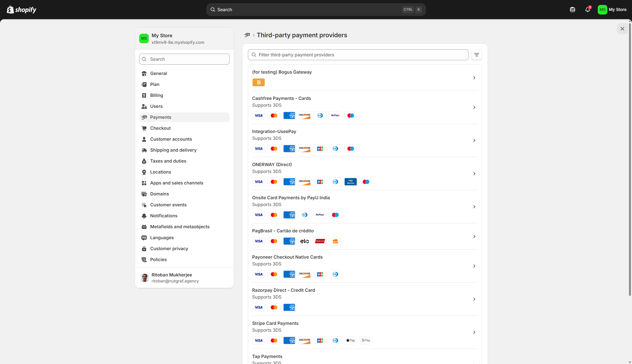Viewport: 632px width, 364px height.
Task: Click the Locations pin icon
Action: tap(144, 172)
